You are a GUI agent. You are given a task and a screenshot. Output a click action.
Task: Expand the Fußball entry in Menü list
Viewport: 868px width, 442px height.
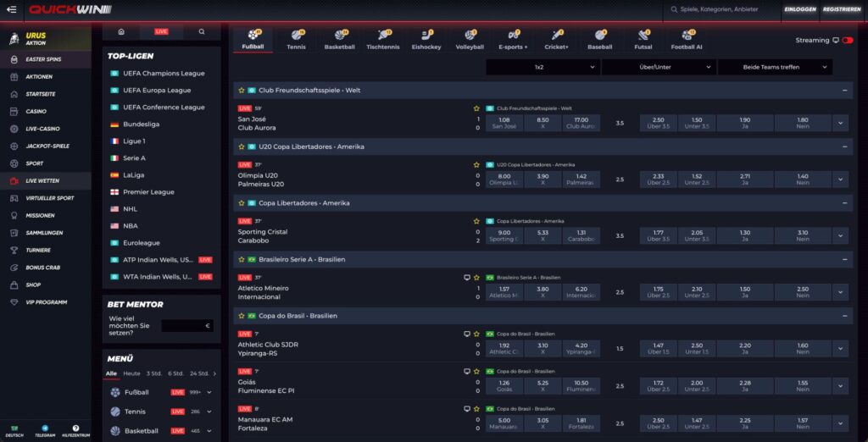[209, 392]
